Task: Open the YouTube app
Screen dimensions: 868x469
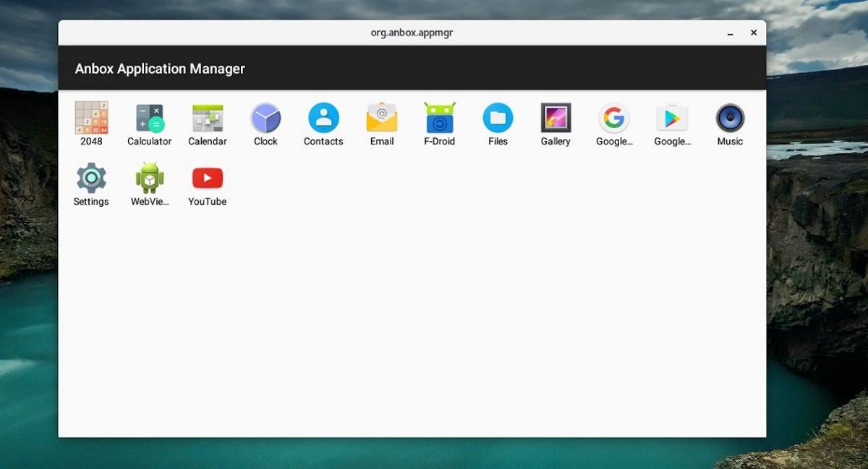Action: (208, 178)
